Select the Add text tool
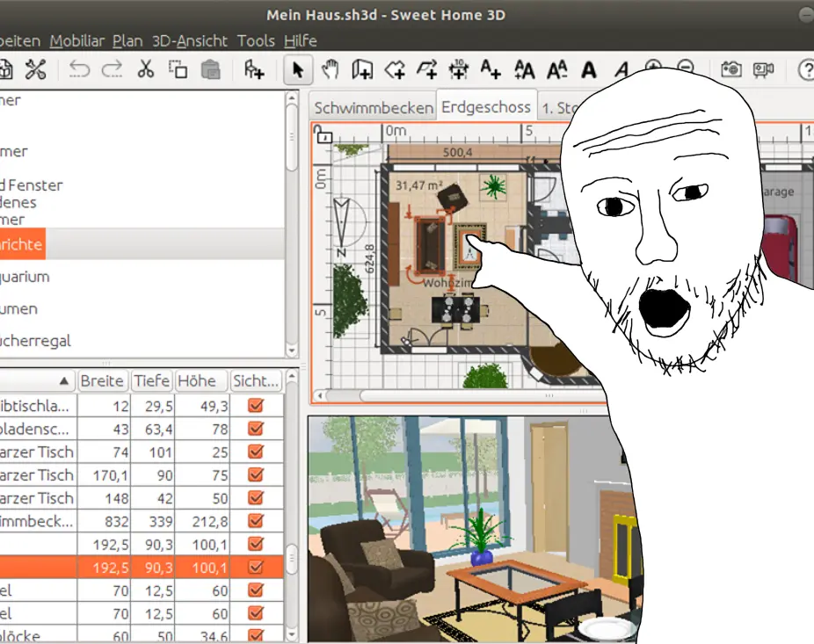Screen dimensions: 814x644 (491, 69)
